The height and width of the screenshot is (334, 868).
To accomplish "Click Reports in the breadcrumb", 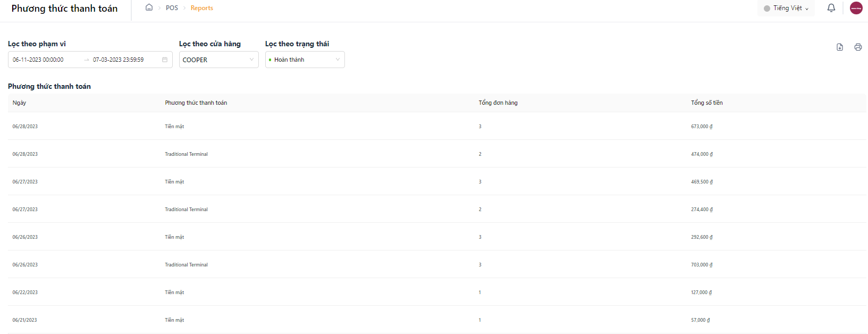I will [202, 8].
